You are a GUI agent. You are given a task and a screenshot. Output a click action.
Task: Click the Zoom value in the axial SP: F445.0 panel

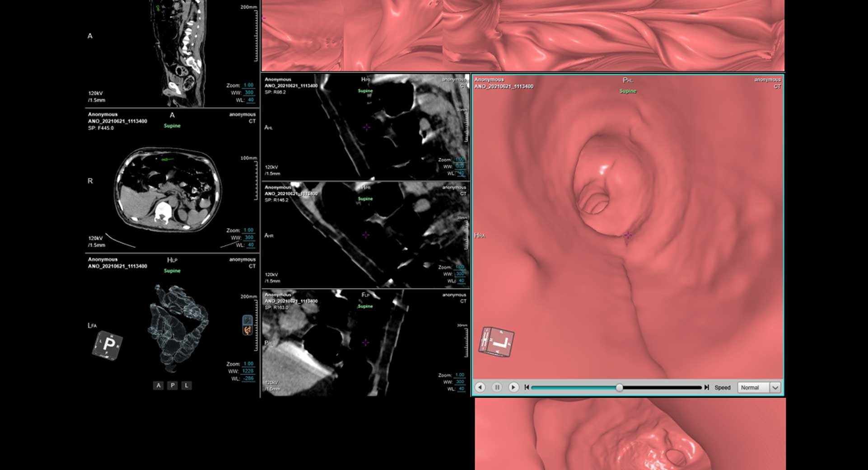pos(248,230)
